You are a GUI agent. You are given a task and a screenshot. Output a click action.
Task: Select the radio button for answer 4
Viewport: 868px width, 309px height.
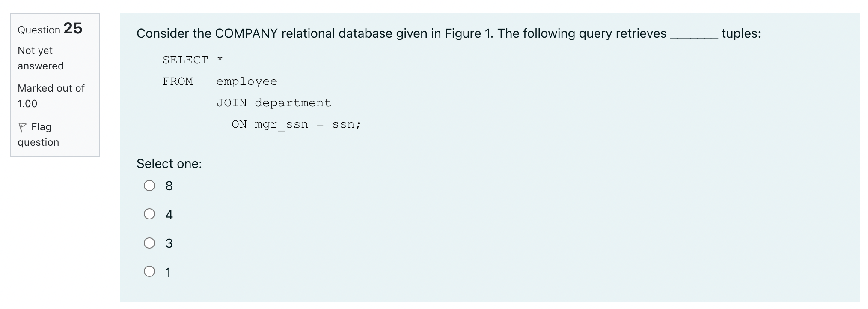149,214
